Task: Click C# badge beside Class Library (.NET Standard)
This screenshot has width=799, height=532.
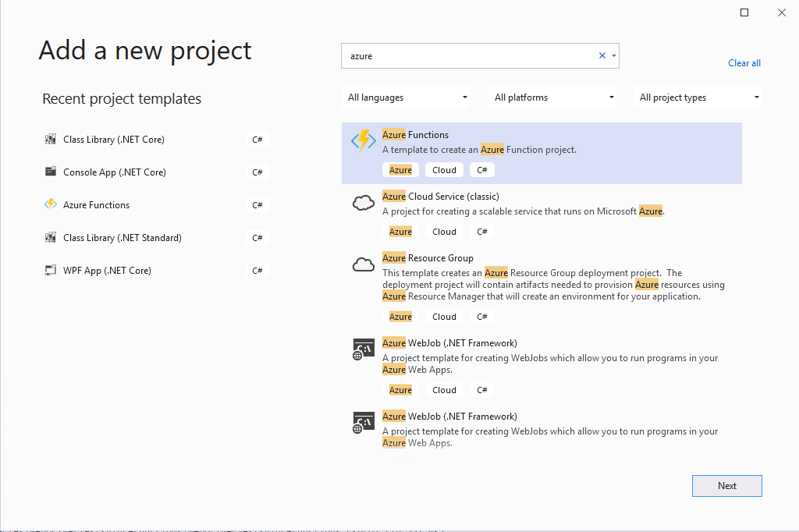Action: click(257, 237)
